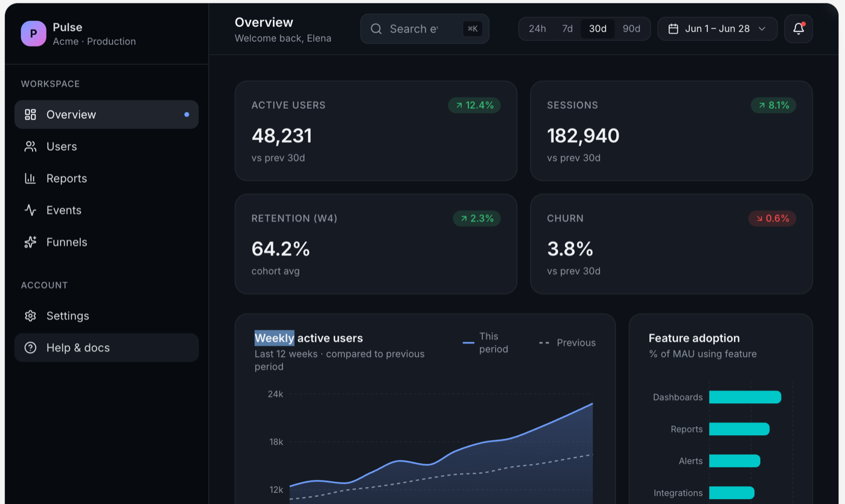Image resolution: width=845 pixels, height=504 pixels.
Task: Select the 90d time range
Action: pyautogui.click(x=631, y=29)
